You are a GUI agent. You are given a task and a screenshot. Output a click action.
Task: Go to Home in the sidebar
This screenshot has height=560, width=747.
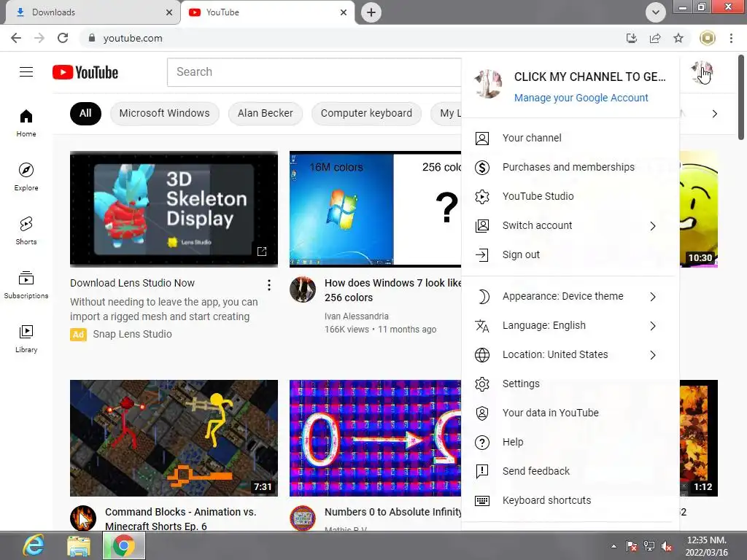(x=26, y=122)
